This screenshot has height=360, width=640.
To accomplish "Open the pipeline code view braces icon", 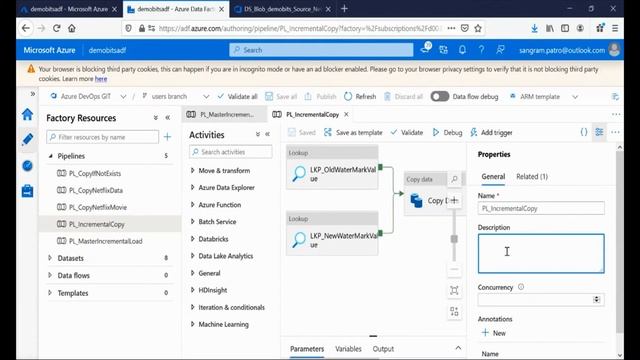I will [584, 132].
